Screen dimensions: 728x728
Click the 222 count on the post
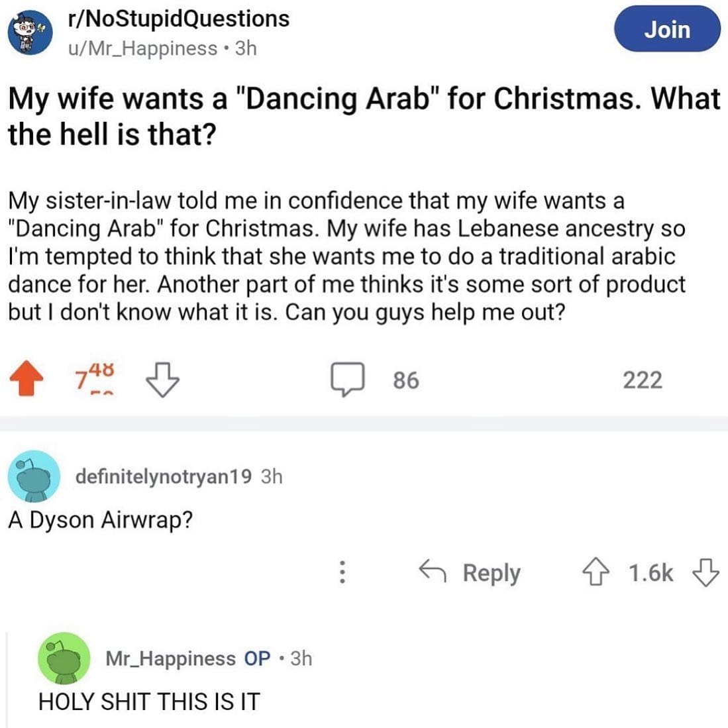[642, 380]
